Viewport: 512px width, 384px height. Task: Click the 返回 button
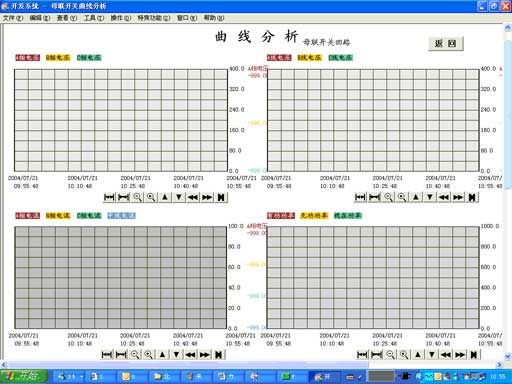click(x=446, y=43)
